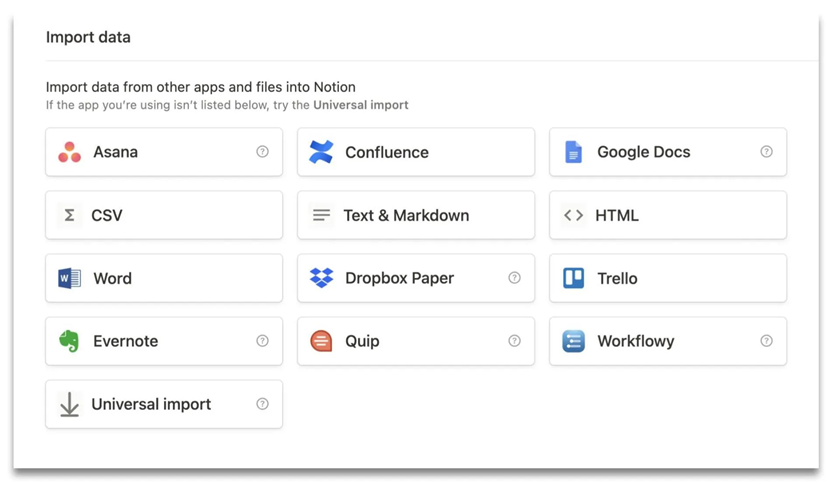
Task: Open help for Evernote import
Action: [262, 341]
